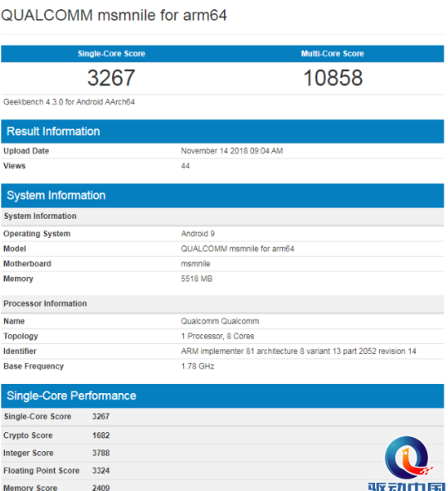Click the Operating System row label
The width and height of the screenshot is (448, 491).
point(37,234)
